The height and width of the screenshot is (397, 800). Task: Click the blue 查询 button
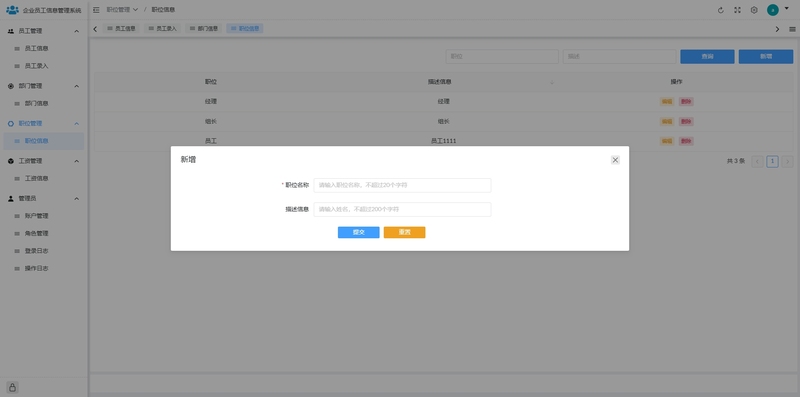(707, 57)
